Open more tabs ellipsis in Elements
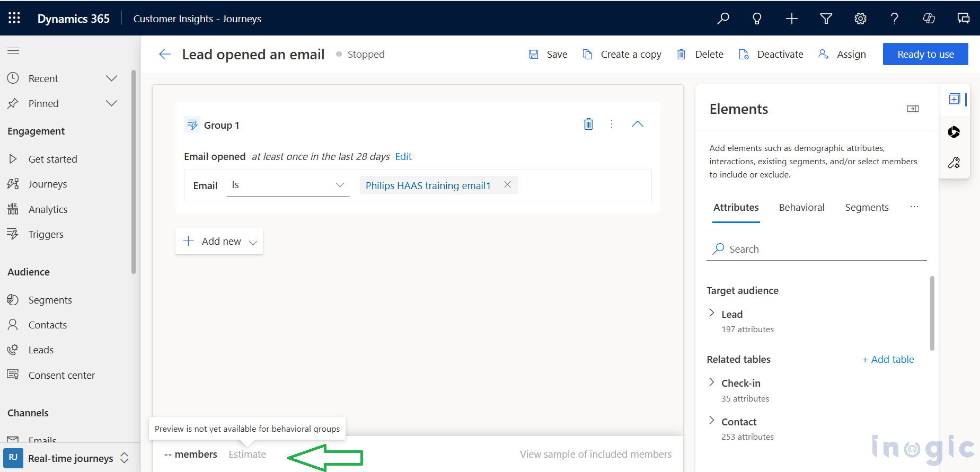Viewport: 980px width, 472px height. [x=914, y=207]
